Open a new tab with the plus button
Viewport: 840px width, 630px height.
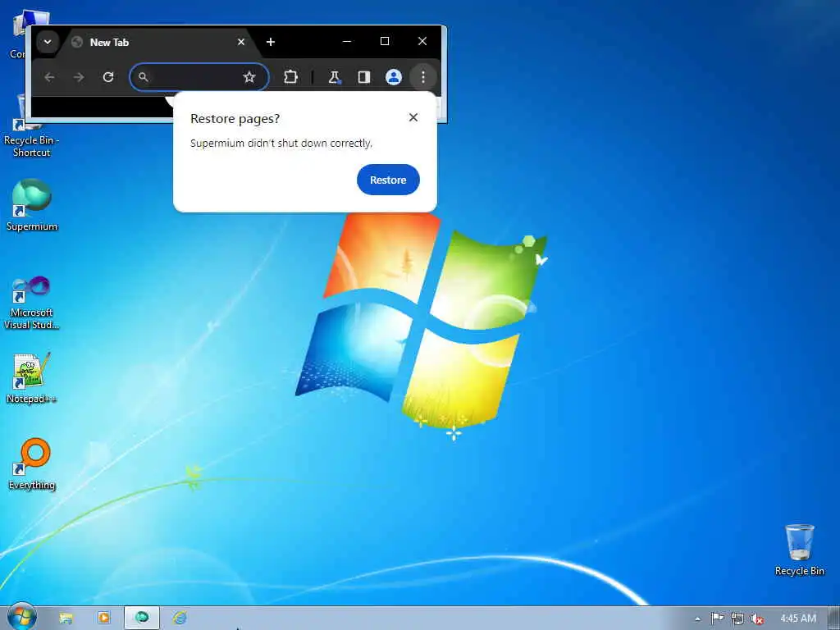tap(271, 42)
